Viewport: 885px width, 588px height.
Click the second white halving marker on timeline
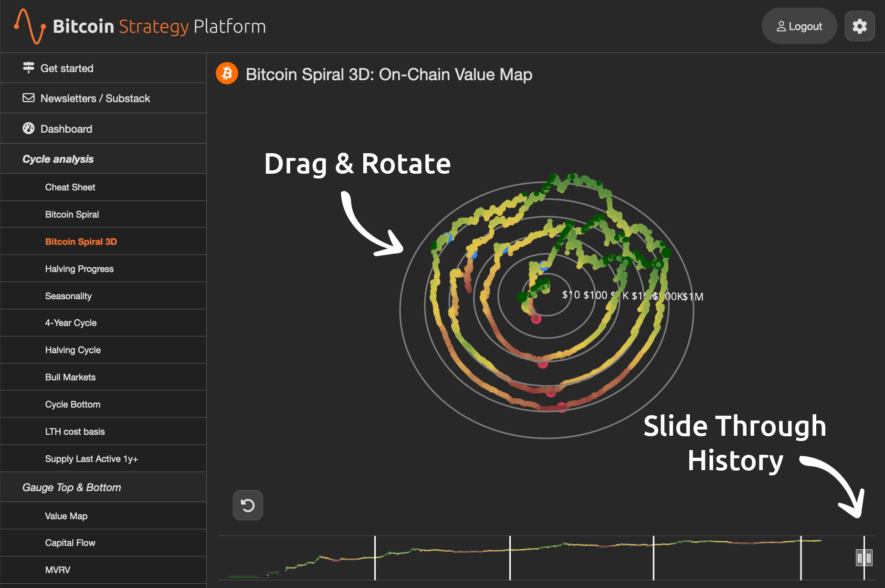coord(510,558)
